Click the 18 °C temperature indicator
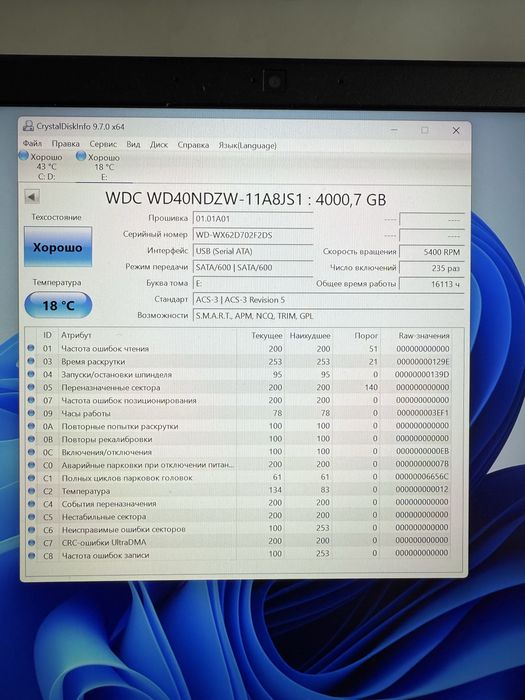The height and width of the screenshot is (700, 525). [x=58, y=305]
